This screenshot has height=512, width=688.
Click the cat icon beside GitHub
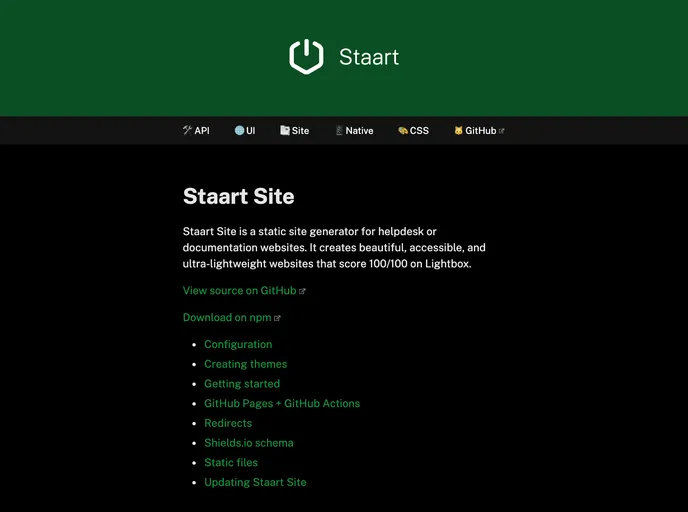(x=459, y=130)
